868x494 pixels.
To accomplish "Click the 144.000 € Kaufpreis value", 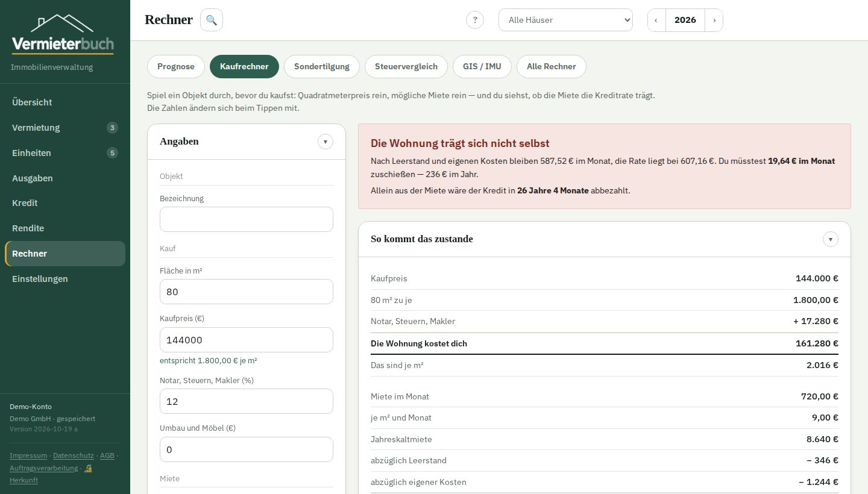I will 817,278.
